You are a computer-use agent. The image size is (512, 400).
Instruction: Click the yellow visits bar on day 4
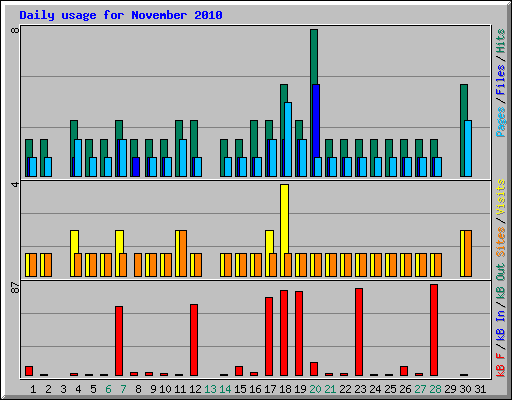tap(74, 241)
